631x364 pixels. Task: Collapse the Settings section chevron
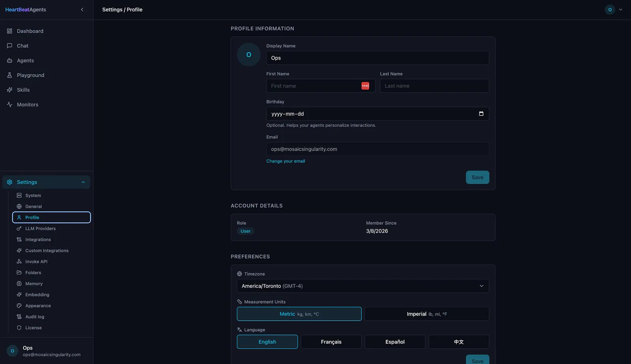(83, 182)
